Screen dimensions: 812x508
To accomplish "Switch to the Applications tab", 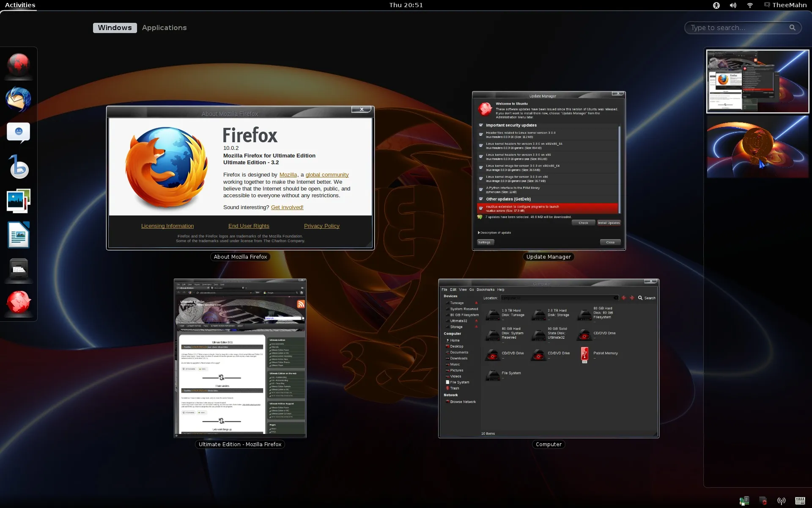I will (164, 28).
